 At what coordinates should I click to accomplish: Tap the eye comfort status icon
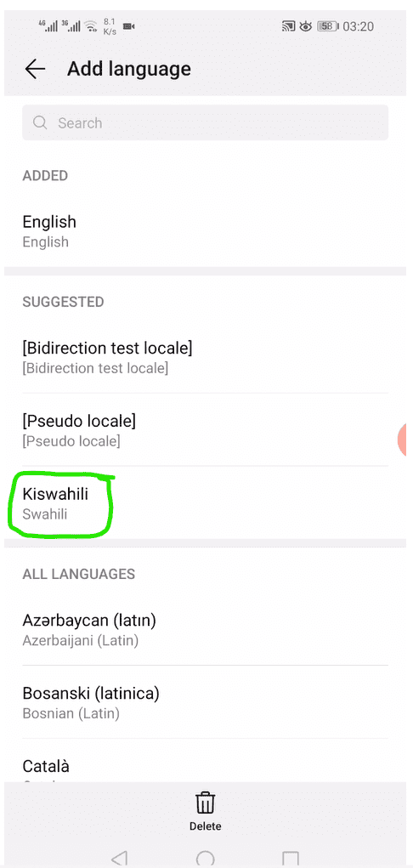click(305, 26)
